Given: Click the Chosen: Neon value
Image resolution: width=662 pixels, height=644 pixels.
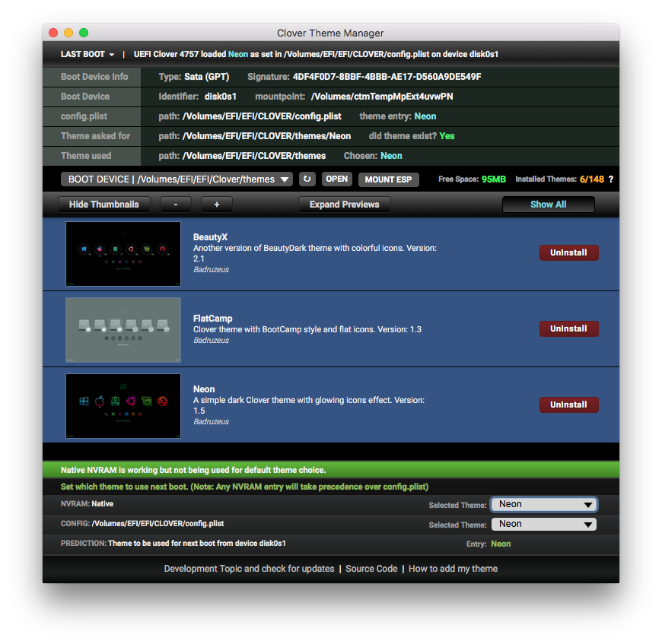Looking at the screenshot, I should pos(391,156).
